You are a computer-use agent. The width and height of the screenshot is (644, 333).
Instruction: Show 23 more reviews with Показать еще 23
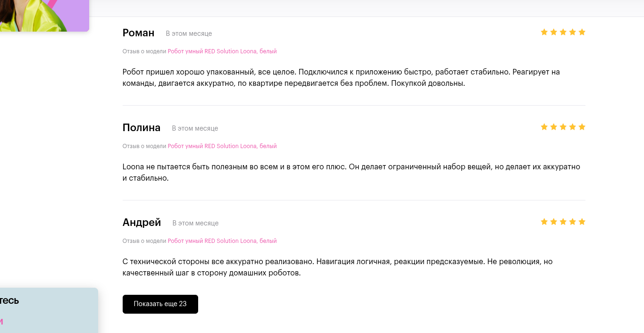160,304
